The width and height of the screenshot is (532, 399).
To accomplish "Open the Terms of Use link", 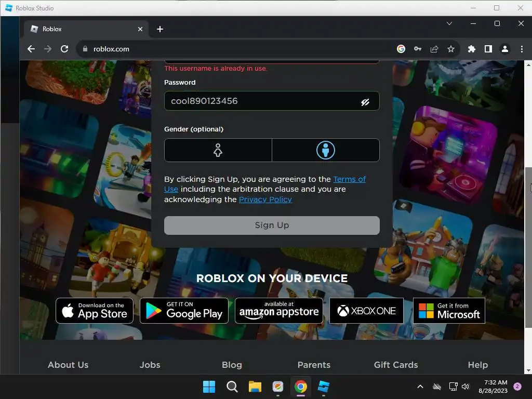I will [350, 179].
